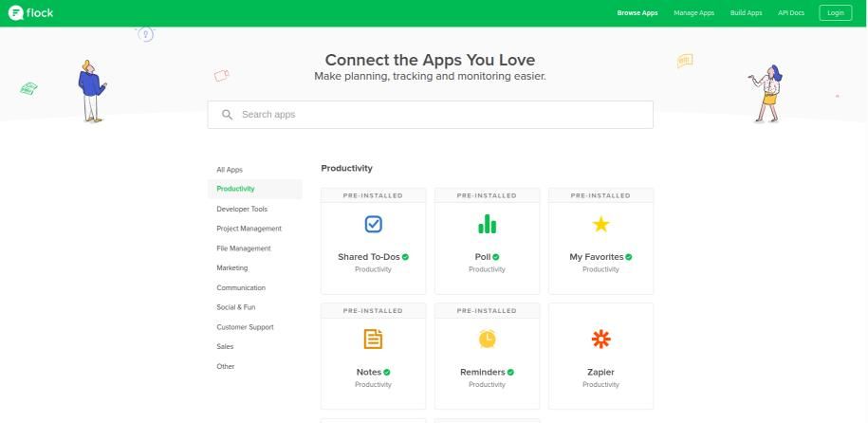Open the Shared To-Dos checkbox icon
The image size is (868, 423).
pos(373,224)
